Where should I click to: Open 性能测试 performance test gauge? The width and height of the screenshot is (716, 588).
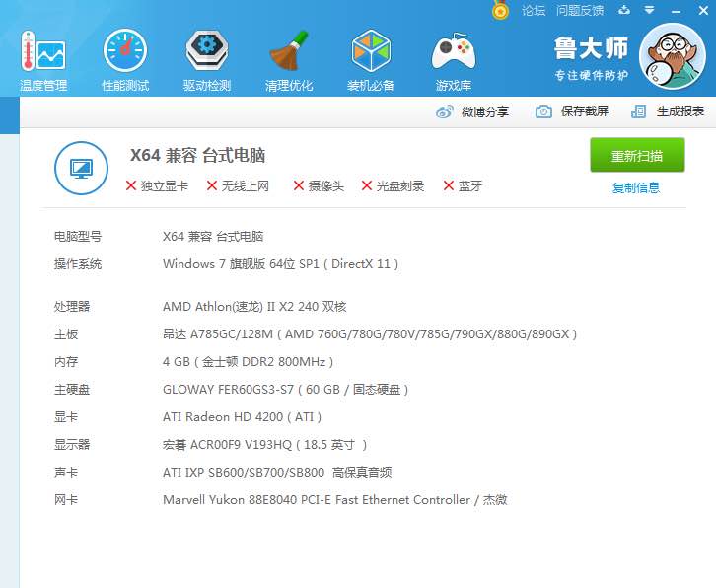125,61
